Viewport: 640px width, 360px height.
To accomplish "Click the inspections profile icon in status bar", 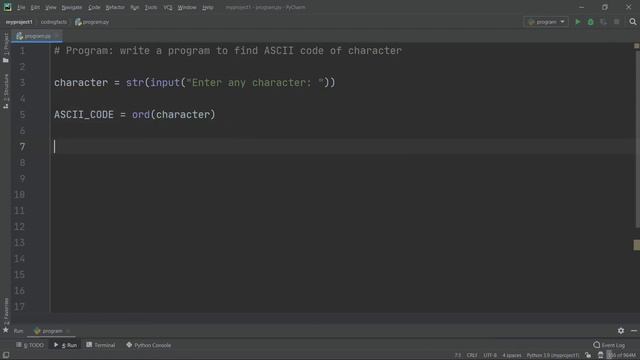I will point(600,356).
